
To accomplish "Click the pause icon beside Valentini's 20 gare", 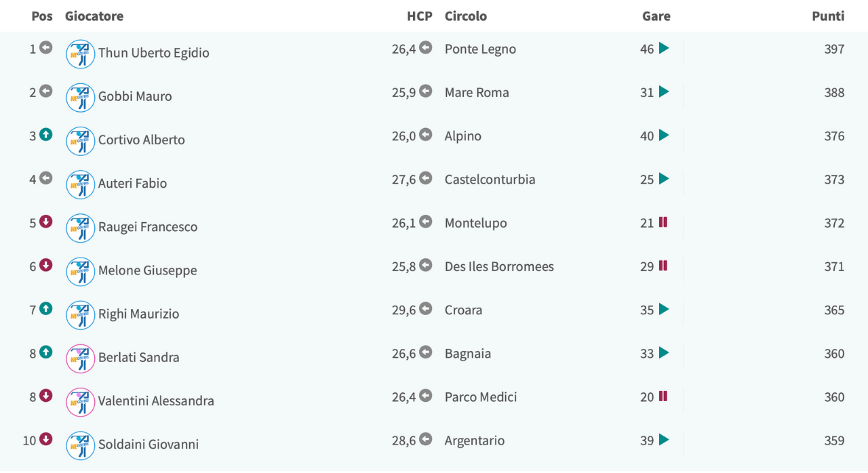I will [x=663, y=396].
